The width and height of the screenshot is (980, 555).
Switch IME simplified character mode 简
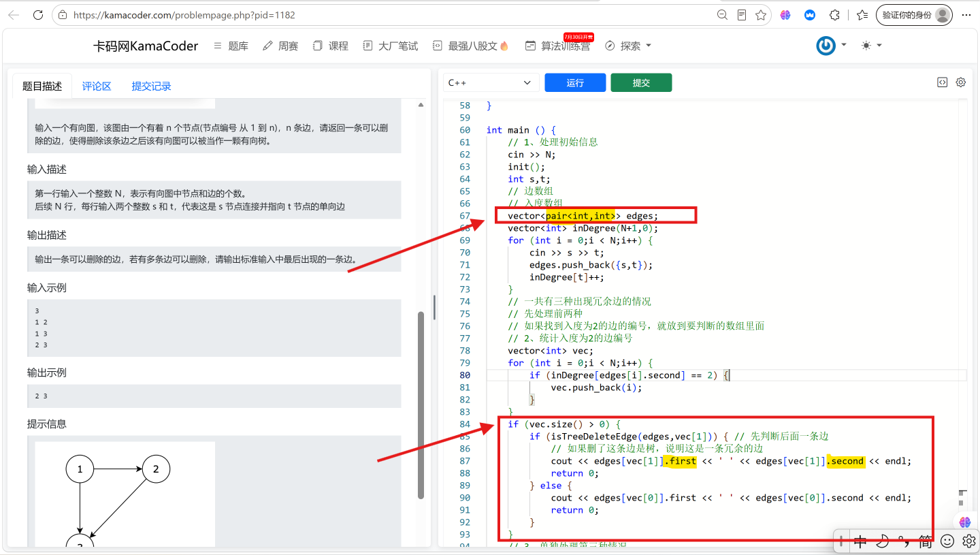coord(926,542)
